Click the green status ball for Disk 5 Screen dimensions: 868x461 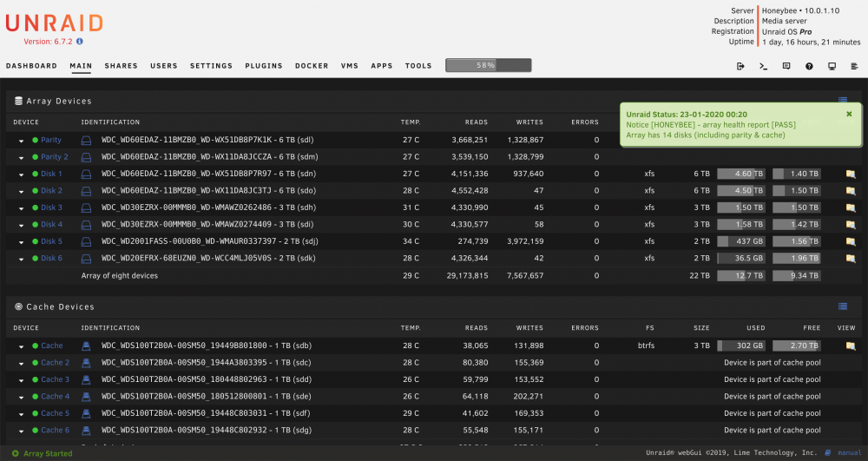pos(35,241)
